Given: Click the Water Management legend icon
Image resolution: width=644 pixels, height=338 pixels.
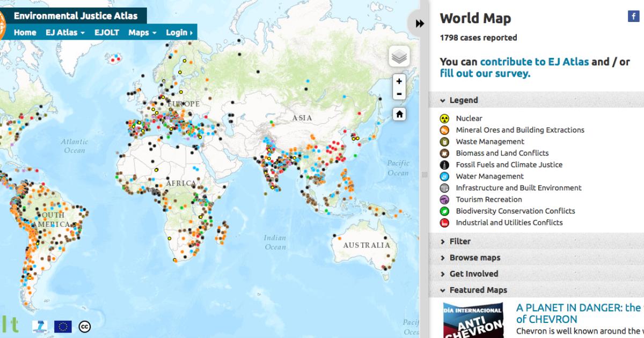Looking at the screenshot, I should (444, 177).
